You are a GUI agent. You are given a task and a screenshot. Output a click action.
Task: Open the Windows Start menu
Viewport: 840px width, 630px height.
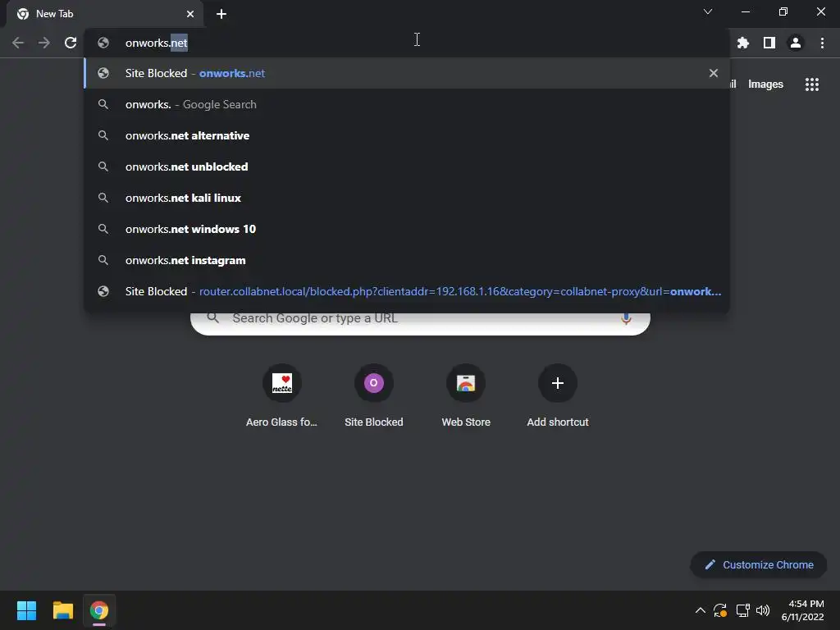pyautogui.click(x=26, y=610)
